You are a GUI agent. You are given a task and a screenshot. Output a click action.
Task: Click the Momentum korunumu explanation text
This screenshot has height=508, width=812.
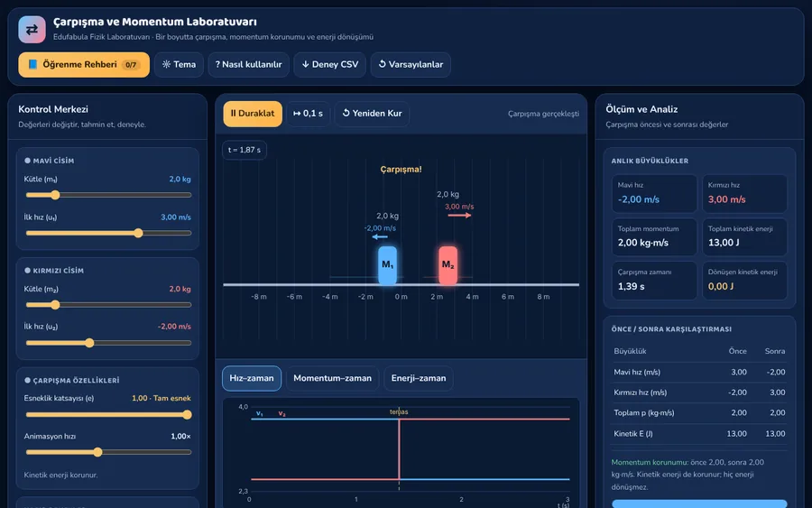coord(689,475)
